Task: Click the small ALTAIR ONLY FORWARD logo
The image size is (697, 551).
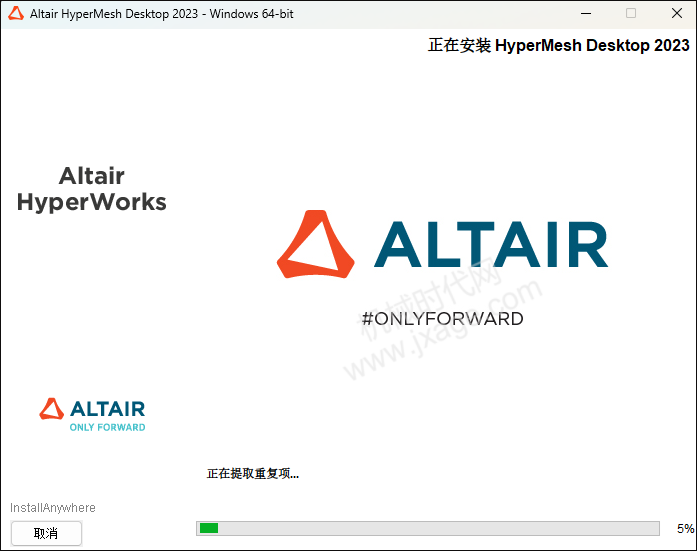Action: coord(92,415)
